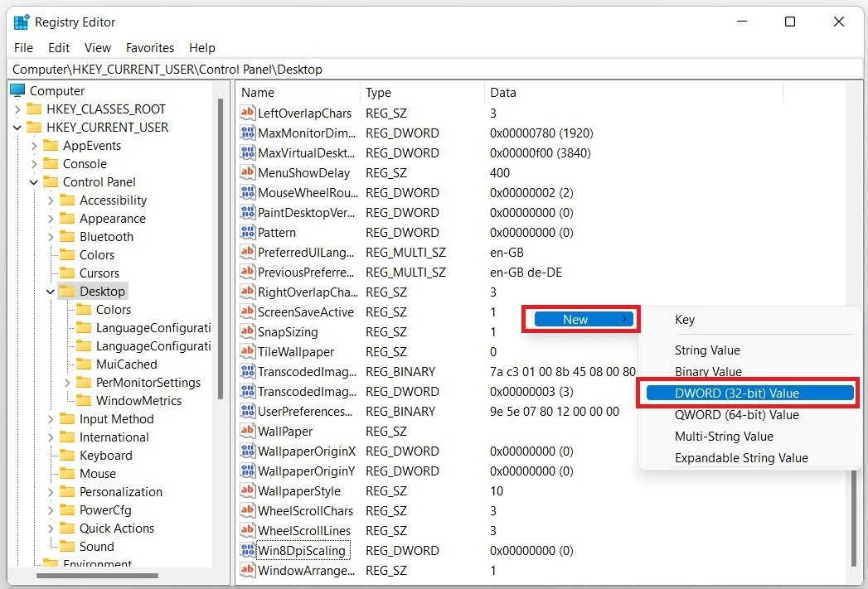The height and width of the screenshot is (589, 868).
Task: Expand the HKEY_CLASSES_ROOT hive
Action: tap(17, 109)
